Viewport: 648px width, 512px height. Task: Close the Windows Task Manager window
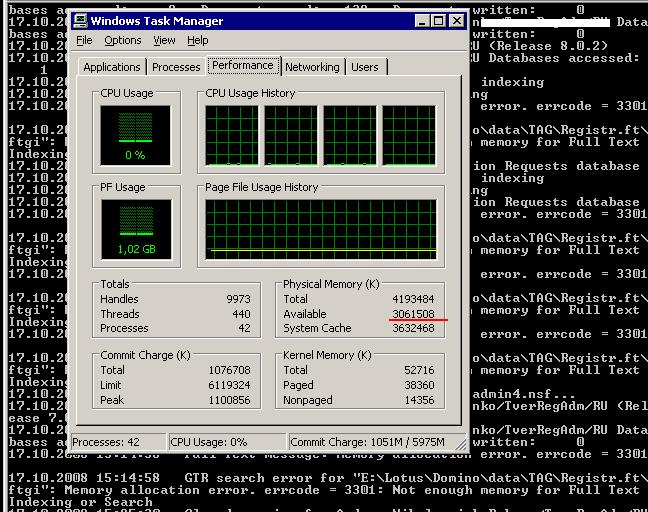[x=457, y=21]
